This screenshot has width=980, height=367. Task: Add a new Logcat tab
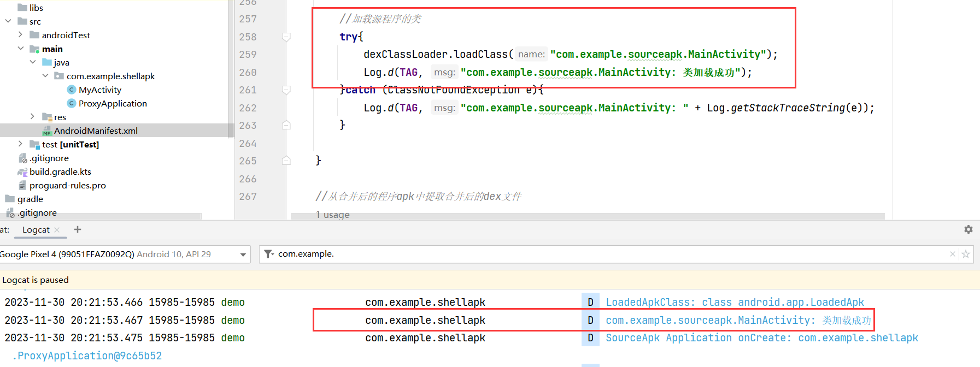click(78, 229)
